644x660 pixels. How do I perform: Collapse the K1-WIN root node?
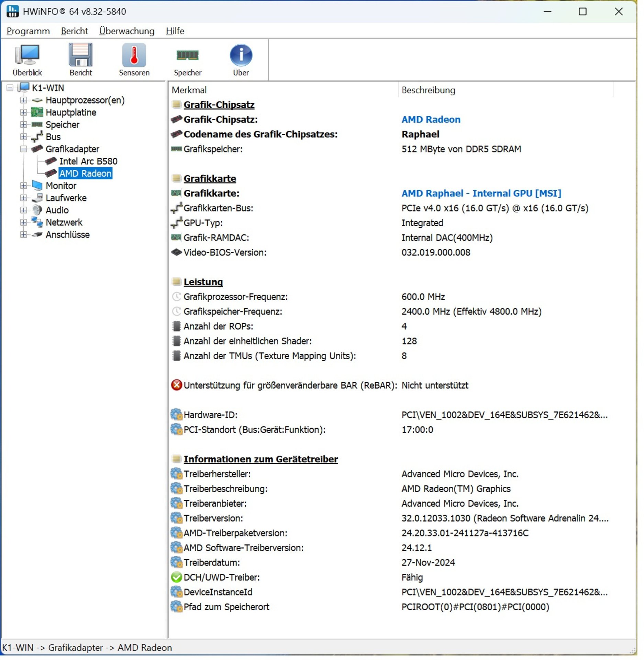pos(10,88)
